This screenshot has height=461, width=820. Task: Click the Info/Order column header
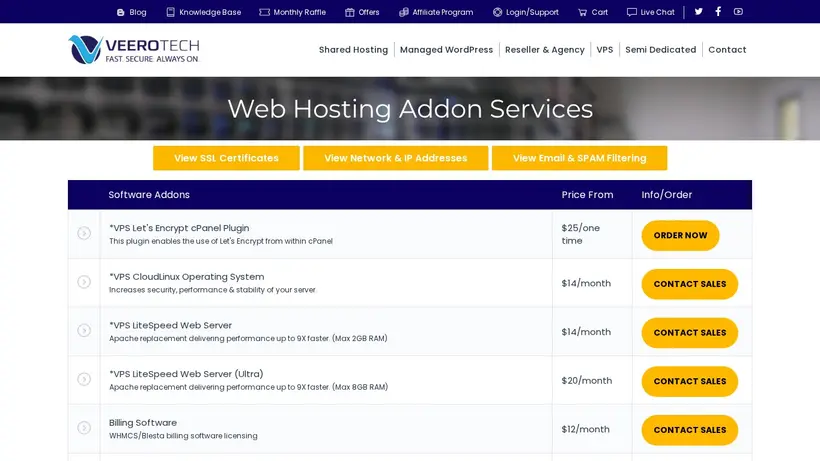[667, 194]
